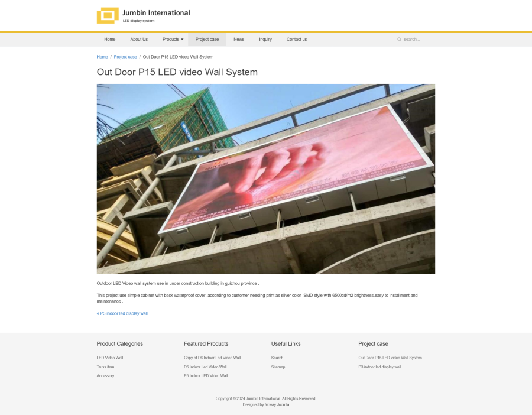Screen dimensions: 532x415
Task: Open footer Out Door P15 LED video Wall link
Action: coord(390,358)
